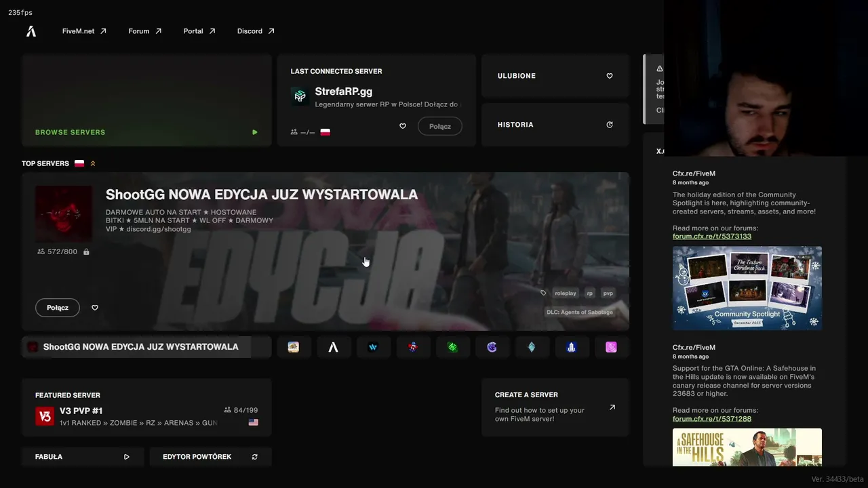Click the Ver. 34433/beta version label
The width and height of the screenshot is (868, 488).
click(x=837, y=479)
